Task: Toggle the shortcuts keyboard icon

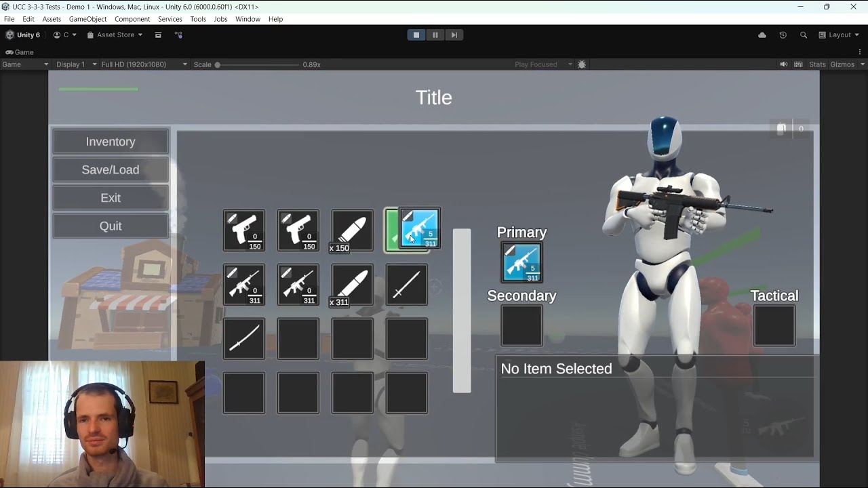Action: click(x=798, y=64)
